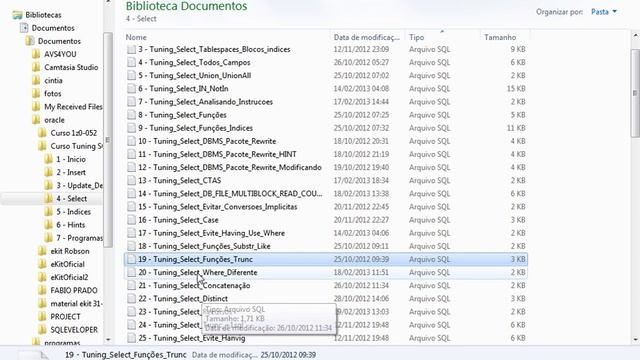Click the Bibliotecas library icon
The width and height of the screenshot is (640, 360).
tap(17, 15)
